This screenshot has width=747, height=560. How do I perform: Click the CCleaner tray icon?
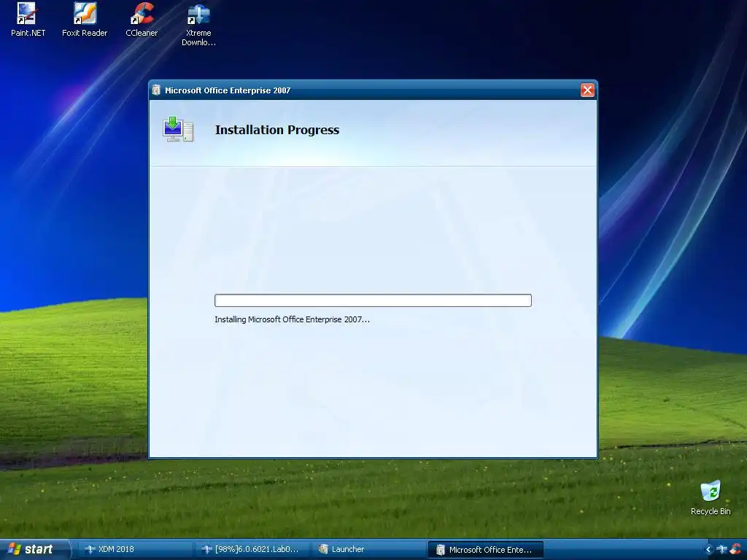(x=737, y=550)
